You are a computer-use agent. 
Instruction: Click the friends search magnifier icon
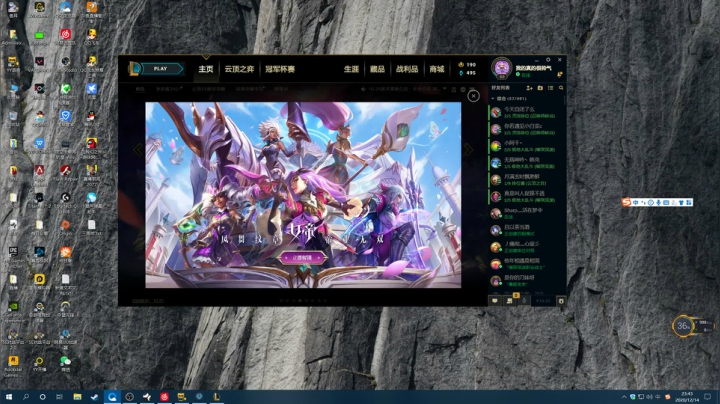point(561,88)
